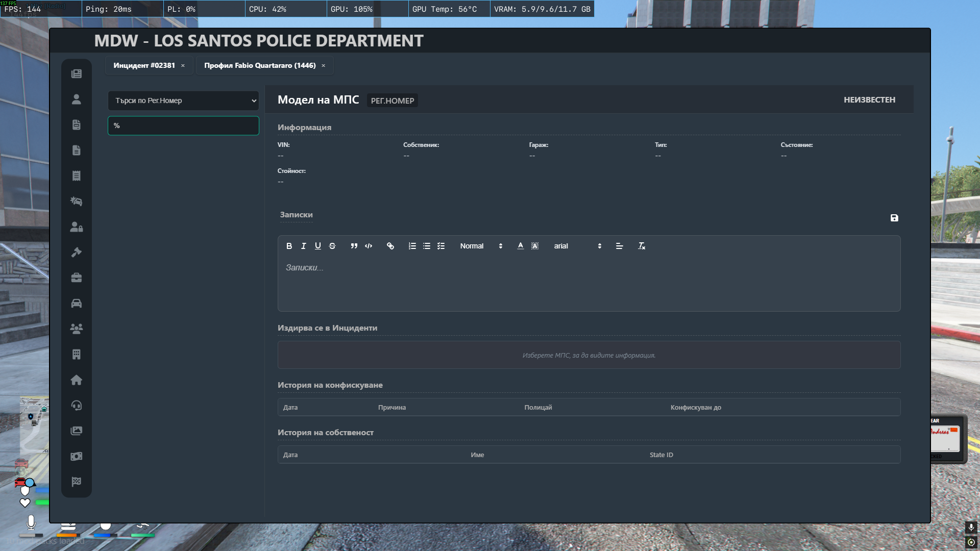Open the arial font dropdown
980x551 pixels.
click(577, 246)
